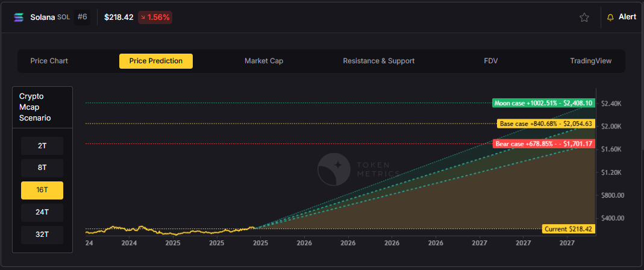Click the $1.20K axis value

click(x=611, y=172)
